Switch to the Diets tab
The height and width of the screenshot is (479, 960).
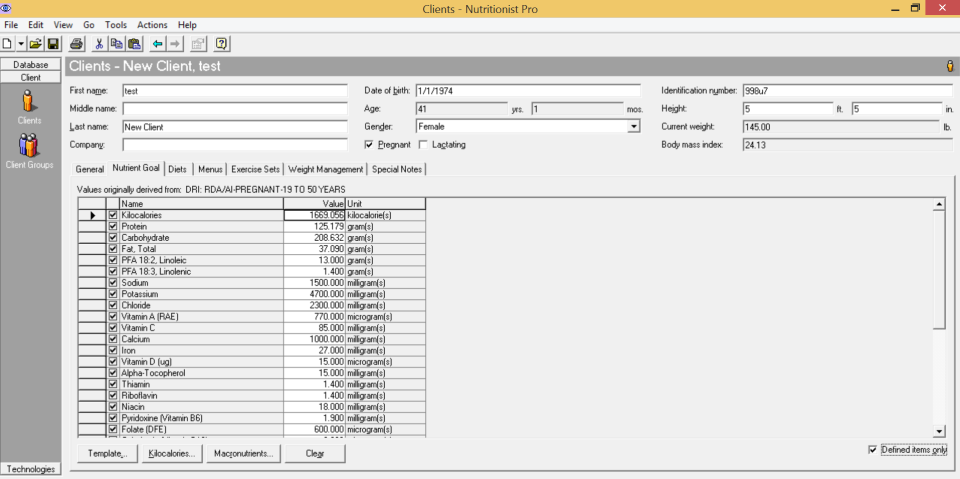click(x=178, y=169)
